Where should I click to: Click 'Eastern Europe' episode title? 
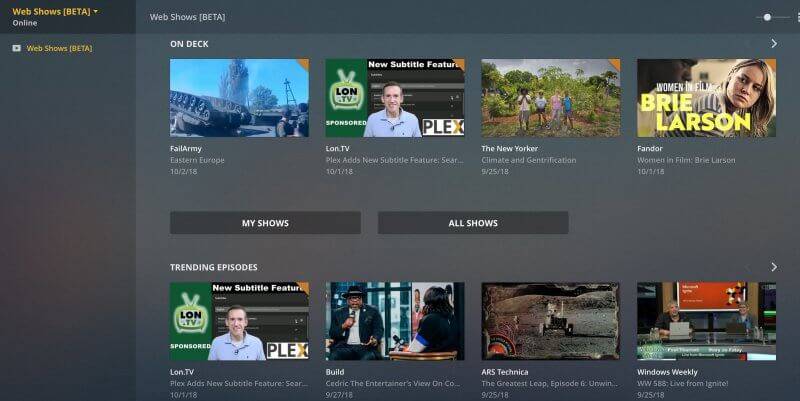(x=197, y=160)
